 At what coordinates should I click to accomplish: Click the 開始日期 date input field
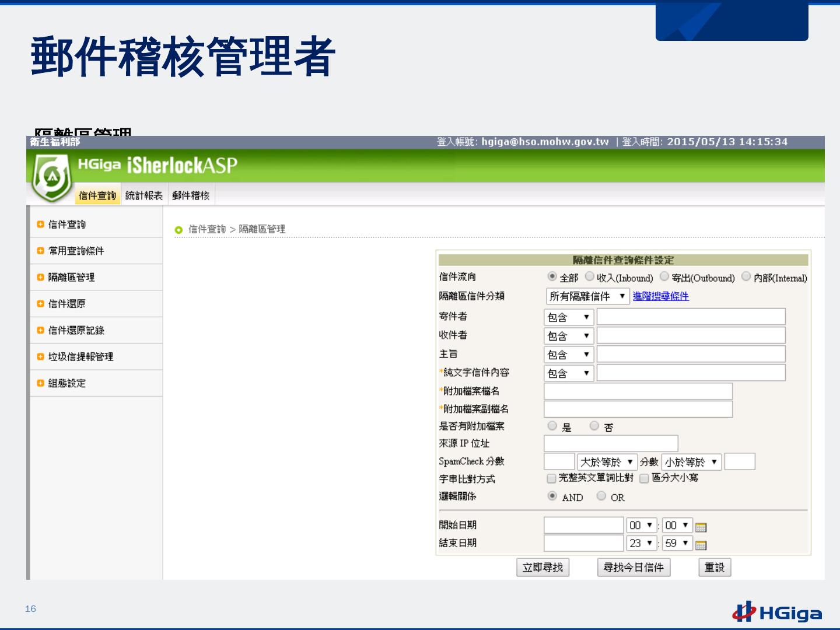tap(584, 526)
